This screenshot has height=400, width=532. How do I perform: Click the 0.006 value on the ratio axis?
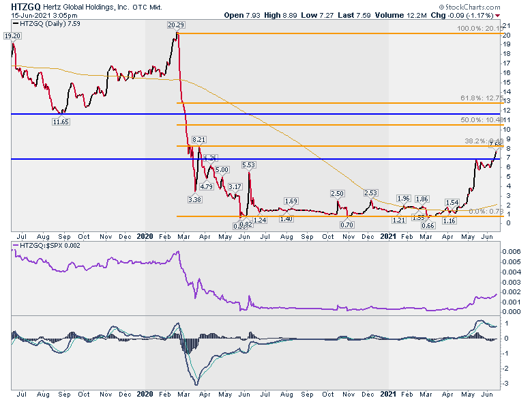(x=512, y=252)
